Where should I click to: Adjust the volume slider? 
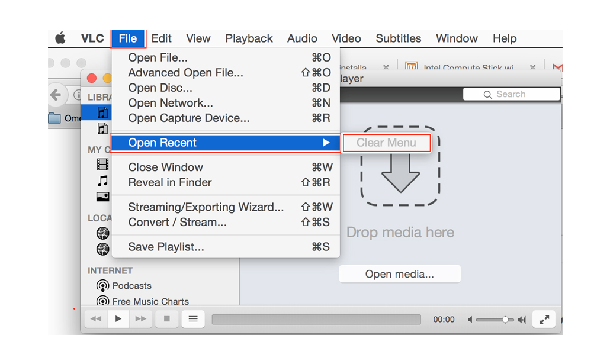(495, 320)
